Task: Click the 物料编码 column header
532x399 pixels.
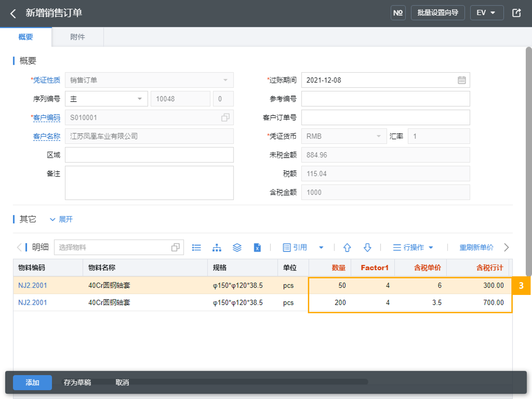Action: pos(48,268)
